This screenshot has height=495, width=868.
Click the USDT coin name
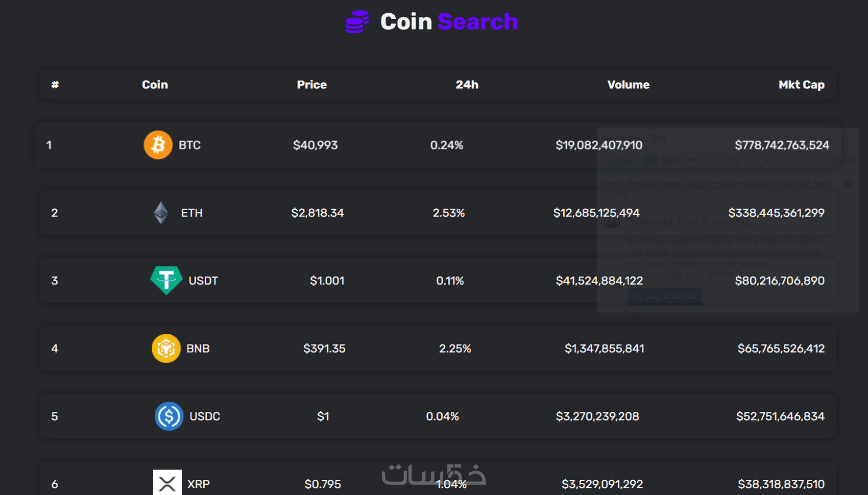point(203,281)
